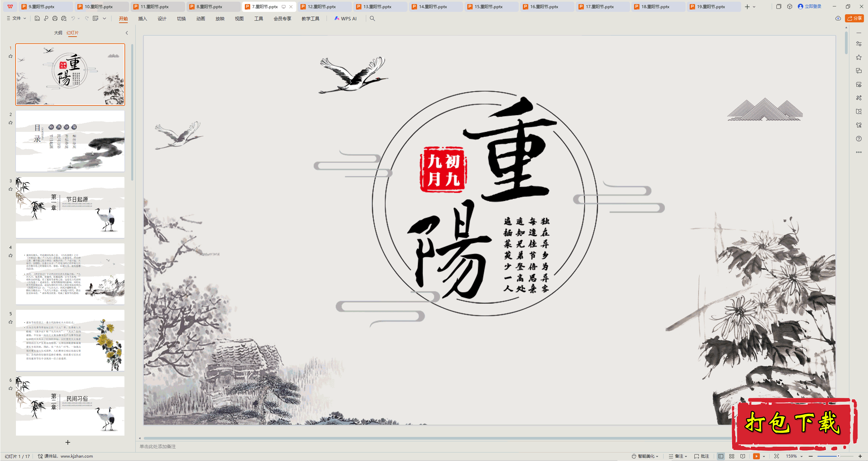Collapse the slide panel chevron
The width and height of the screenshot is (868, 461).
[127, 33]
